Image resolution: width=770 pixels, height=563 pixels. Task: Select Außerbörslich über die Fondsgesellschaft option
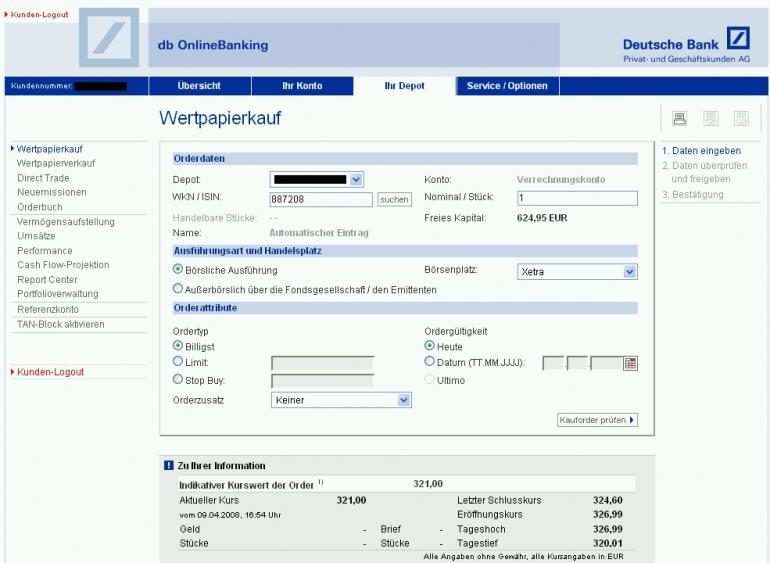point(178,288)
